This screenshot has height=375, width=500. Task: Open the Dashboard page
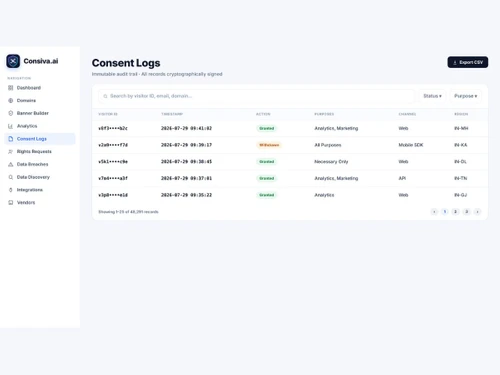pyautogui.click(x=40, y=88)
